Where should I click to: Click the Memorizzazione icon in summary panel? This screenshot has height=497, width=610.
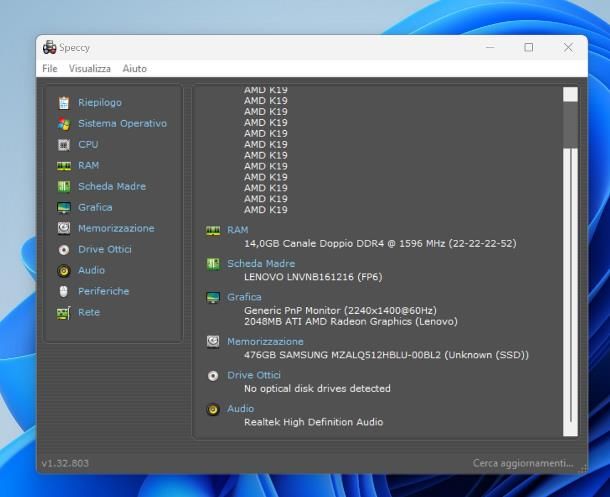(213, 342)
